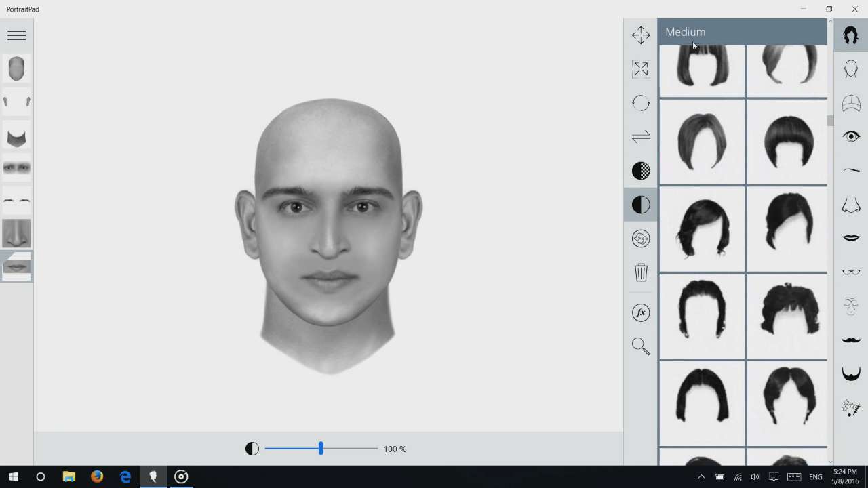Select the eyebrows layer thumbnail
The height and width of the screenshot is (488, 868).
(16, 201)
